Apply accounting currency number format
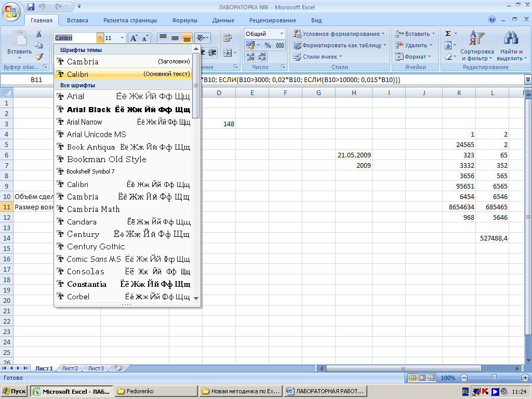Image resolution: width=532 pixels, height=399 pixels. [250, 45]
